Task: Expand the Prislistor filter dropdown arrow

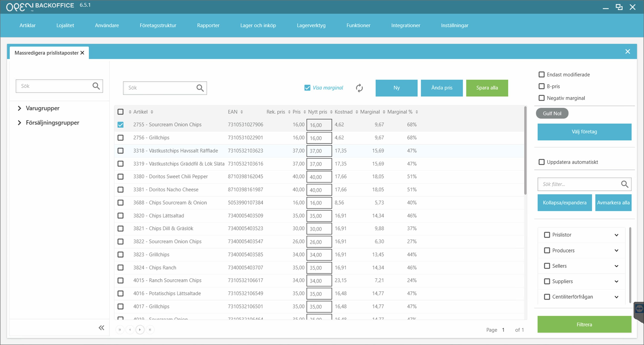Action: pos(617,235)
